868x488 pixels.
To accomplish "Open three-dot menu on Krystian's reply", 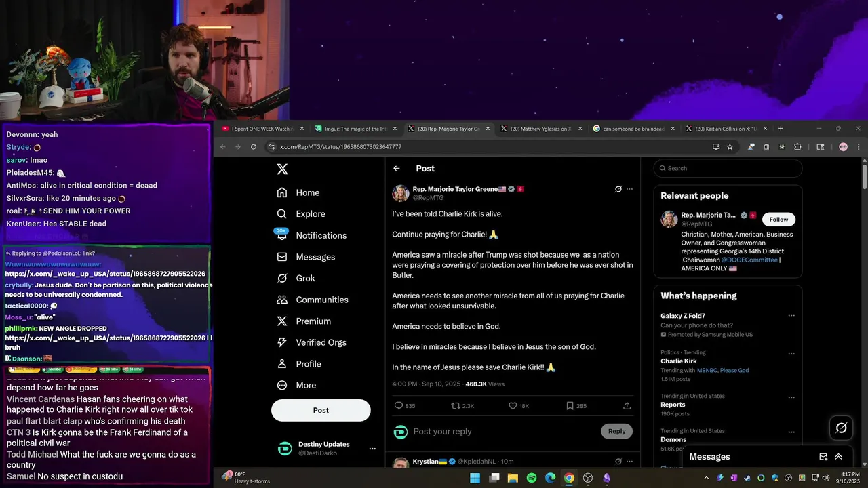I will tap(629, 462).
